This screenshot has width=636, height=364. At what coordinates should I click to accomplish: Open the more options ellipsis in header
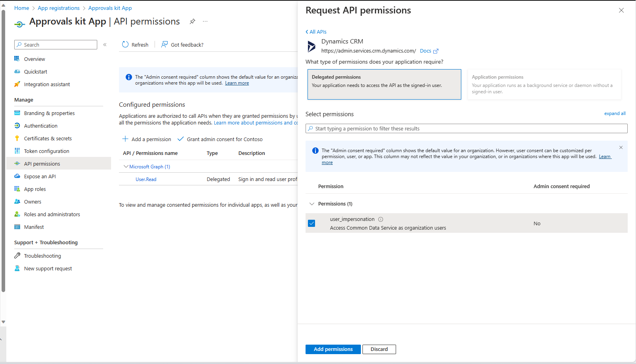(205, 21)
